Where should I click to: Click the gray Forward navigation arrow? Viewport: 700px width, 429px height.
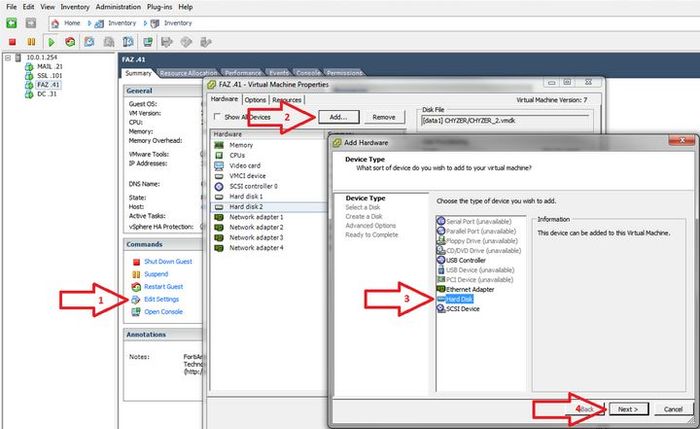tap(31, 23)
